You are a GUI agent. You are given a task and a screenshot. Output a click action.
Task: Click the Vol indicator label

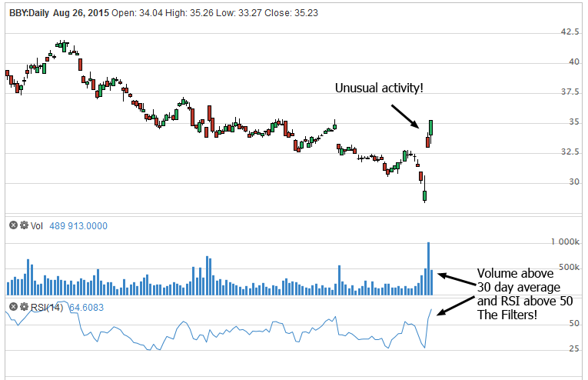[x=37, y=226]
